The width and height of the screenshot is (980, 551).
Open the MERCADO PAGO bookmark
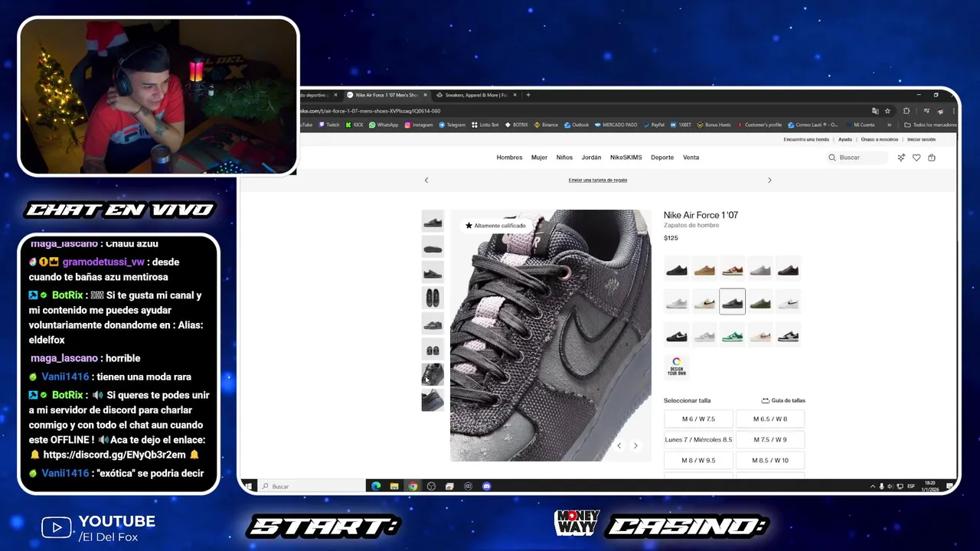(x=616, y=125)
